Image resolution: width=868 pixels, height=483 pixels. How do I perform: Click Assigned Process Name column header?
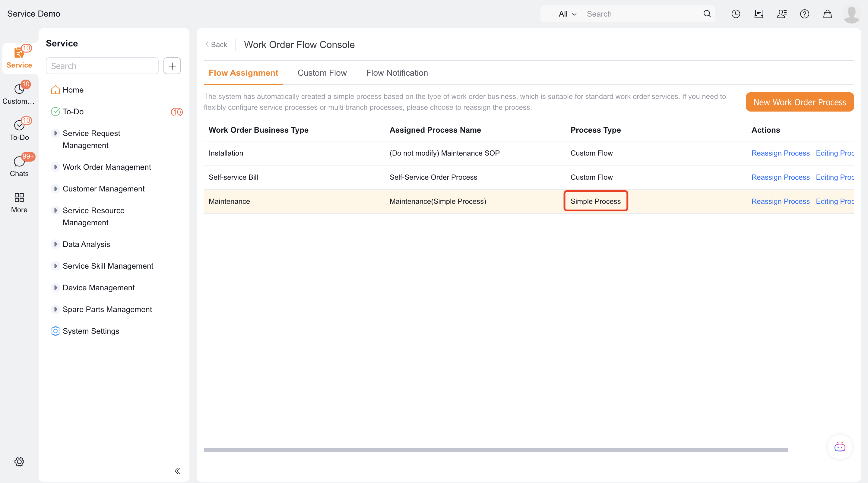coord(435,130)
